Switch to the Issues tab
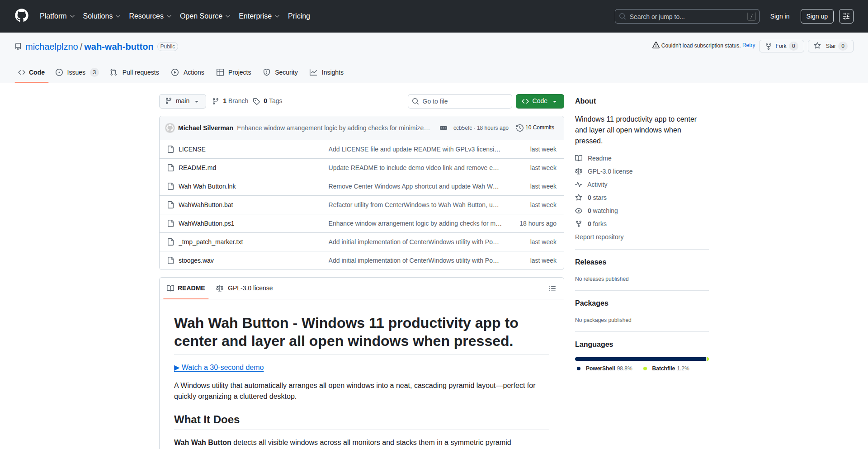Image resolution: width=868 pixels, height=449 pixels. point(76,72)
